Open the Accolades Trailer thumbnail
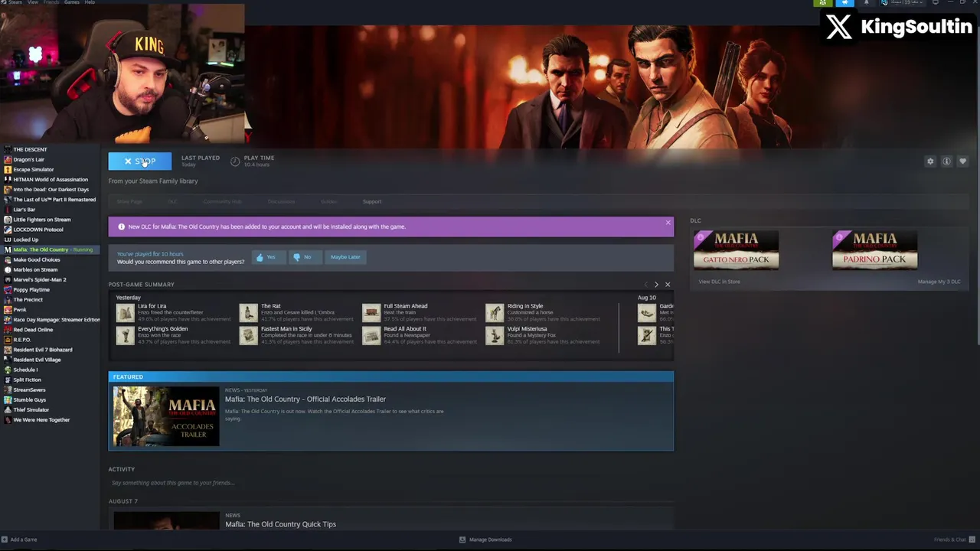The width and height of the screenshot is (980, 551). tap(166, 416)
